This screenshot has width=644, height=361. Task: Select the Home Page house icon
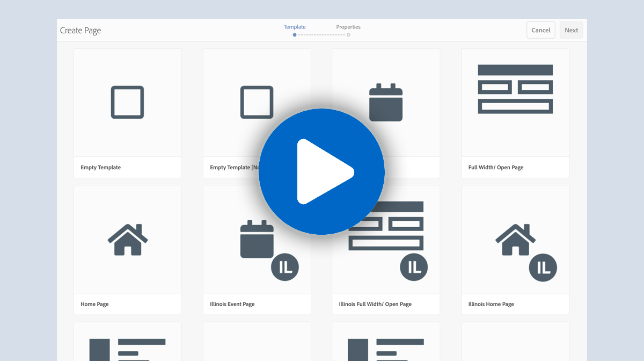(128, 240)
